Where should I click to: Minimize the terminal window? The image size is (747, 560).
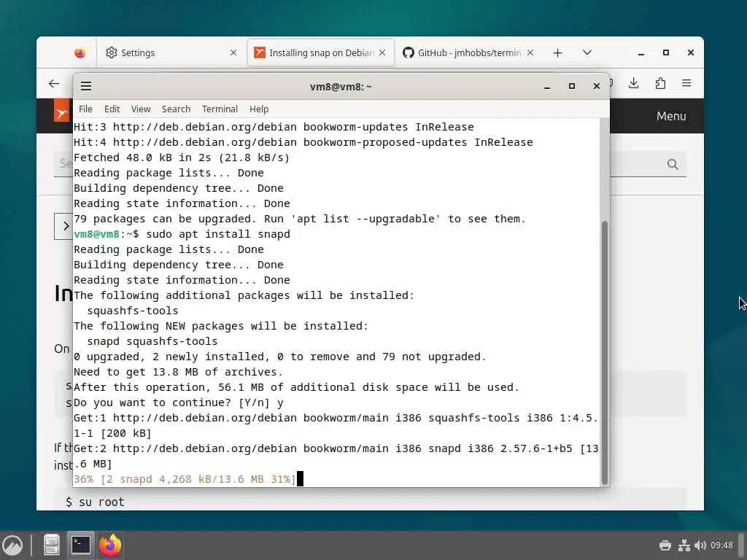coord(547,87)
